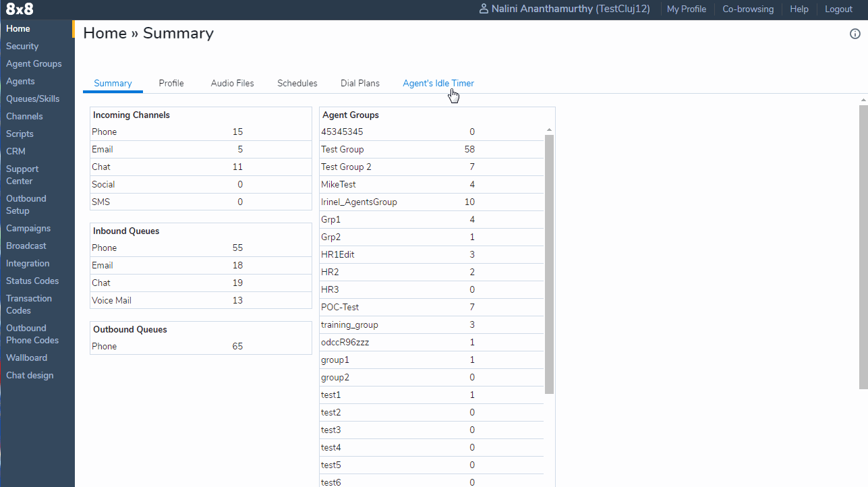Open Status Codes in the sidebar

[x=32, y=281]
